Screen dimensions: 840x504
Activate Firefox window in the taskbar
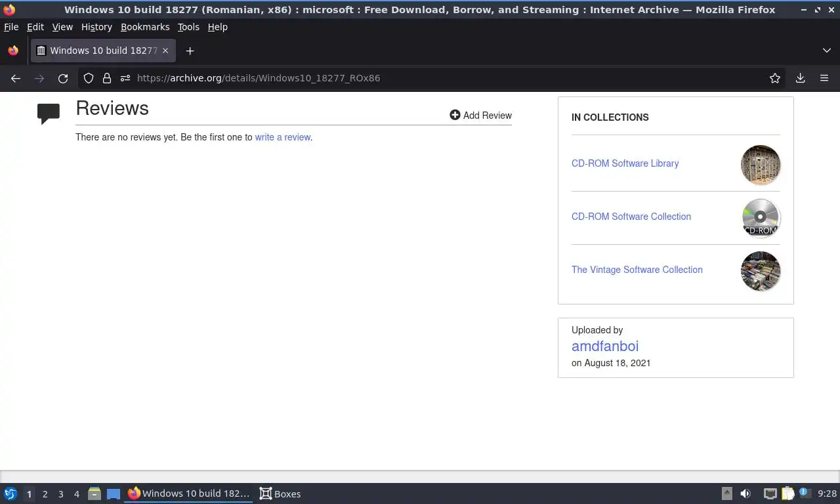(189, 493)
